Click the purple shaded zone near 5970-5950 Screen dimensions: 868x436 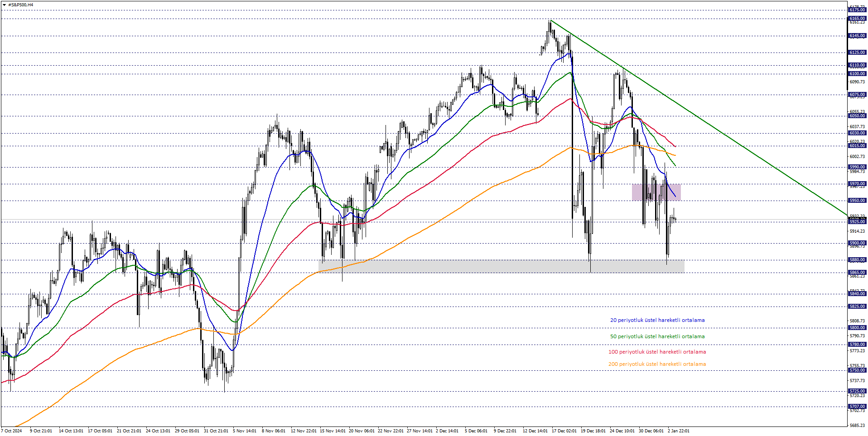(656, 192)
